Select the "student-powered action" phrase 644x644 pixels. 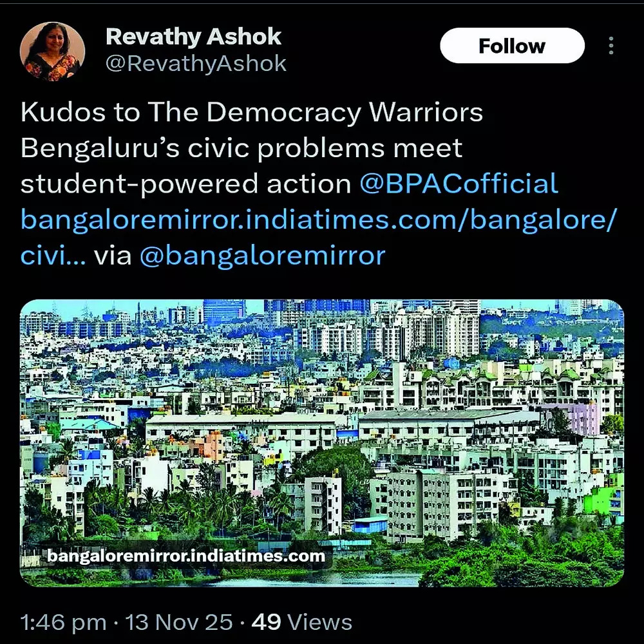185,184
